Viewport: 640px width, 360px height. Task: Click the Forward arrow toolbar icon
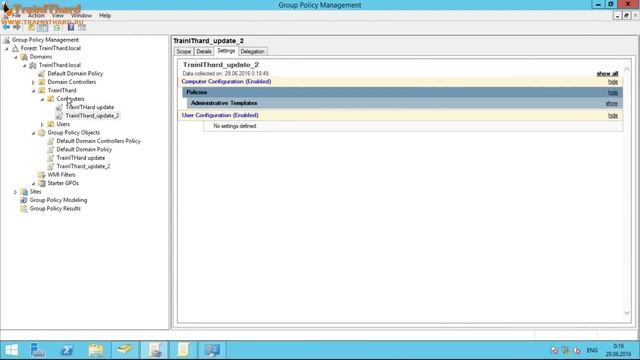pos(17,27)
